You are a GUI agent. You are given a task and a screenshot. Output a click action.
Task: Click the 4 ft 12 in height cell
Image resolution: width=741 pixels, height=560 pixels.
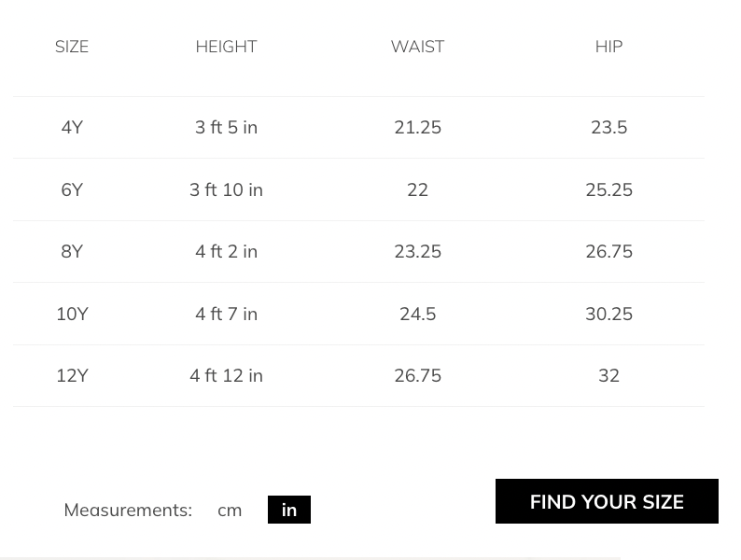click(226, 375)
